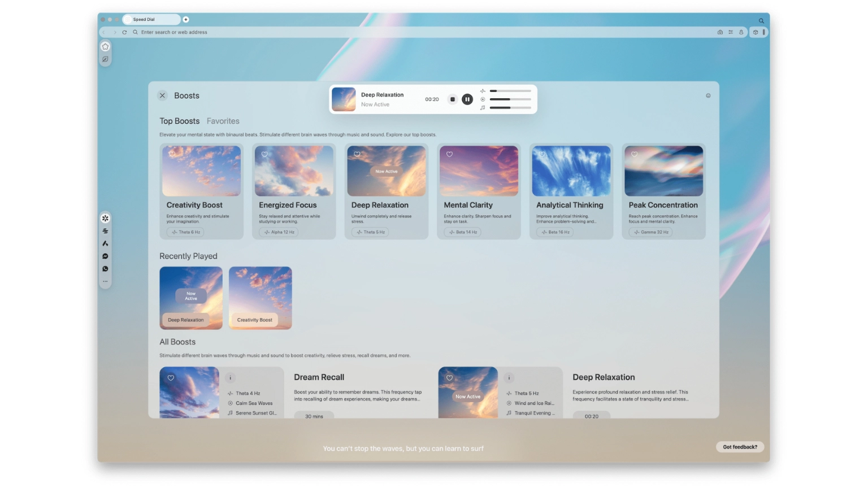Switch to the Favorites tab

[x=223, y=121]
